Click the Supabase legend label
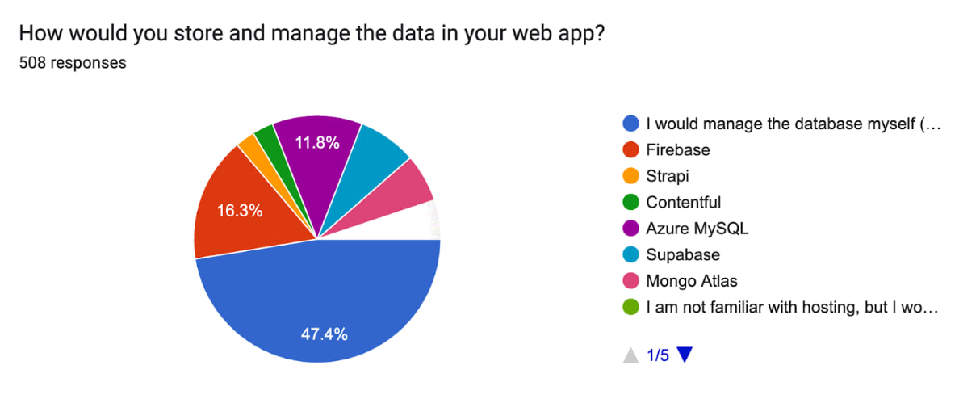Viewport: 980px width, 399px height. coord(683,255)
